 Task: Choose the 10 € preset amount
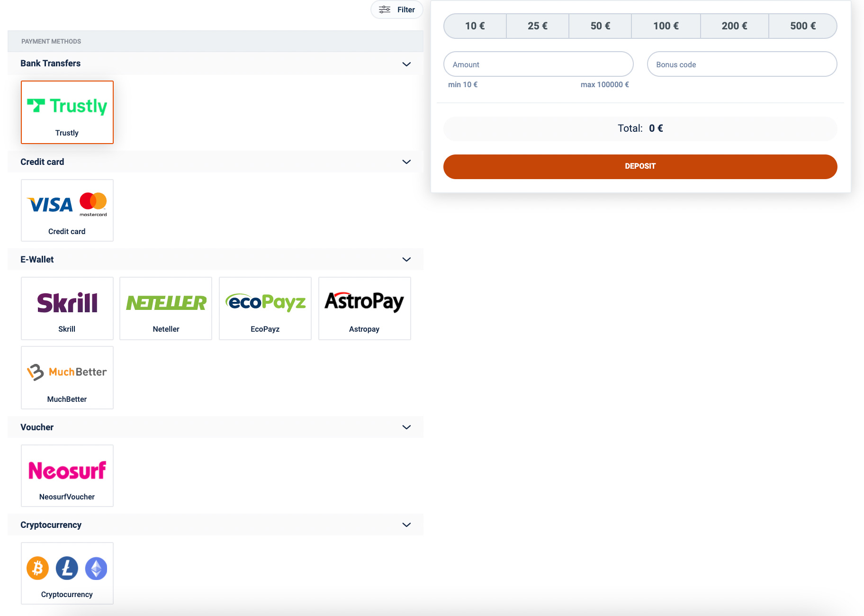tap(475, 26)
